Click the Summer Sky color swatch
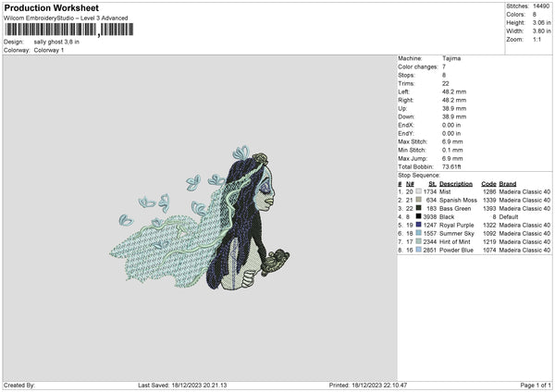 tap(419, 233)
